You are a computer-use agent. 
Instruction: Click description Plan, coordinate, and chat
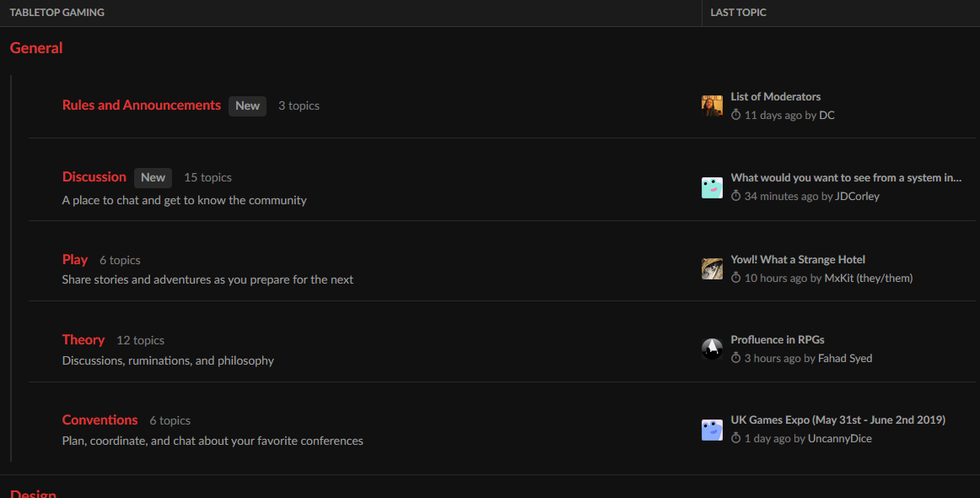(213, 441)
